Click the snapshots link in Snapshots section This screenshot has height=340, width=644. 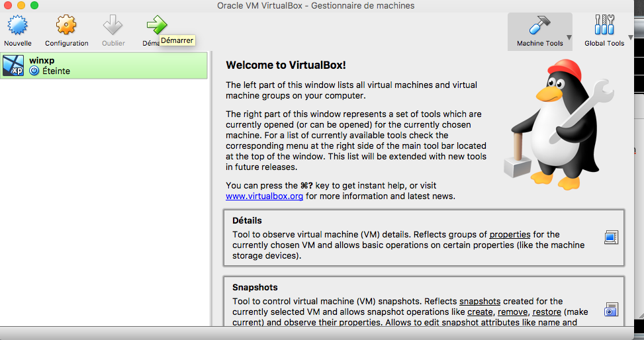coord(480,302)
